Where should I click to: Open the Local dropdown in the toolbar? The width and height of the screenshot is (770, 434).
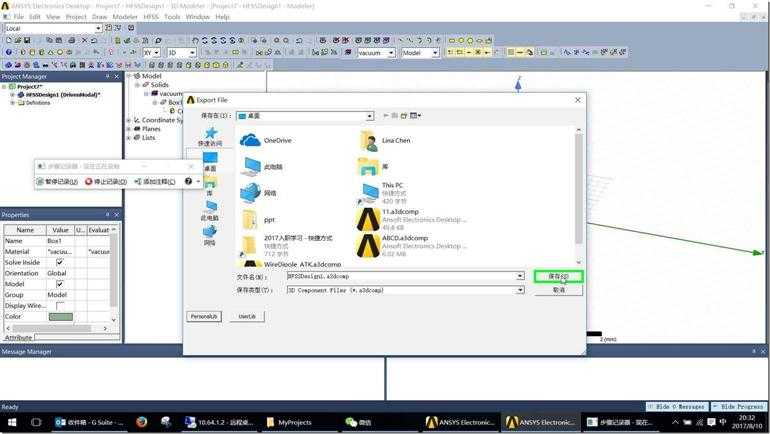[98, 28]
